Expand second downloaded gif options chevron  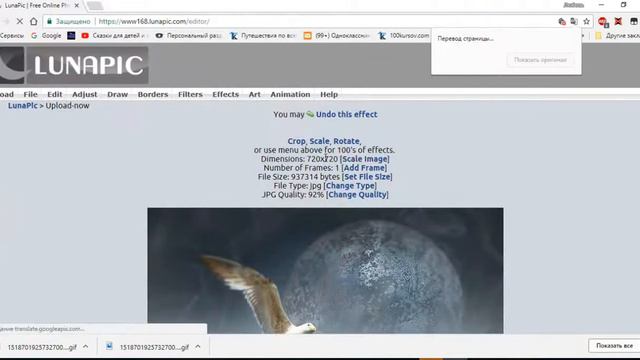pos(198,347)
